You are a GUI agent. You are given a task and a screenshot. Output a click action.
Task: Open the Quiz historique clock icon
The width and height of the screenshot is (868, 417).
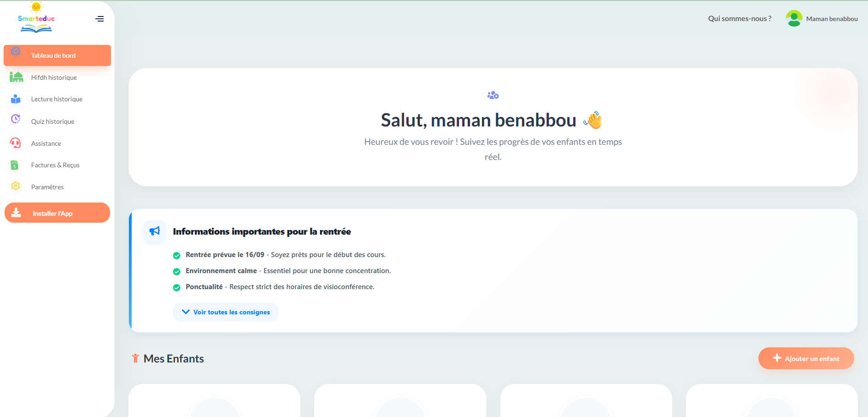click(x=16, y=119)
